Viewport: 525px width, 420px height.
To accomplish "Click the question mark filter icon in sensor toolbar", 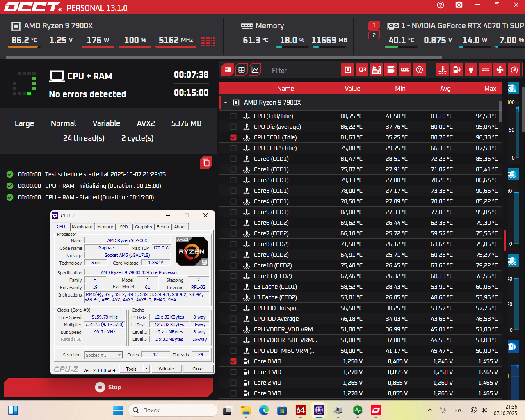I will [420, 70].
